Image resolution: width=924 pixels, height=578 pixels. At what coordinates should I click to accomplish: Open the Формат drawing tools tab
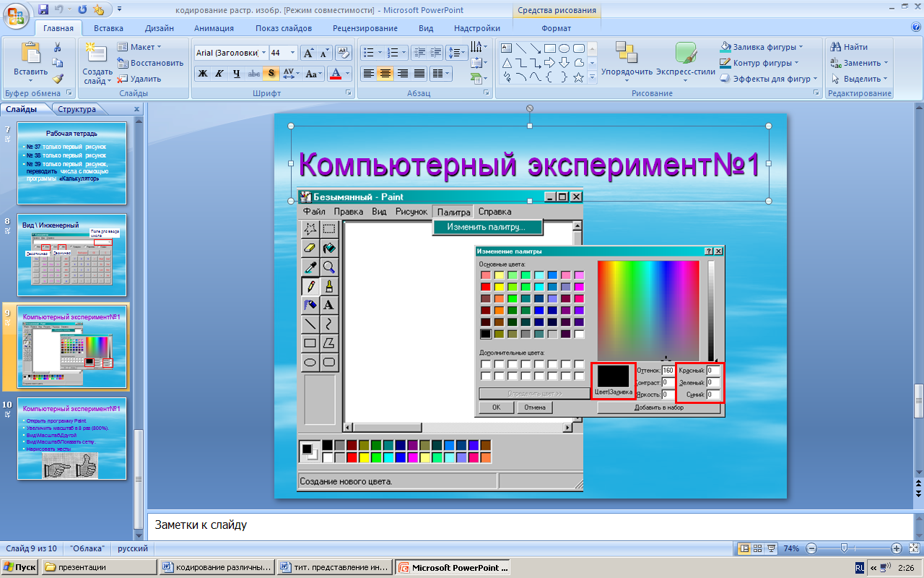click(x=556, y=28)
